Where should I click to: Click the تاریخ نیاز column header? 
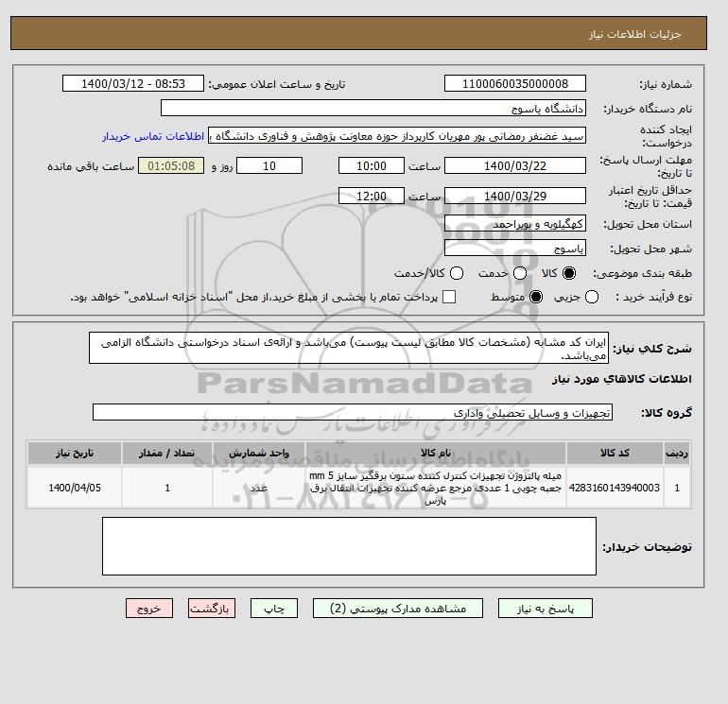75,453
